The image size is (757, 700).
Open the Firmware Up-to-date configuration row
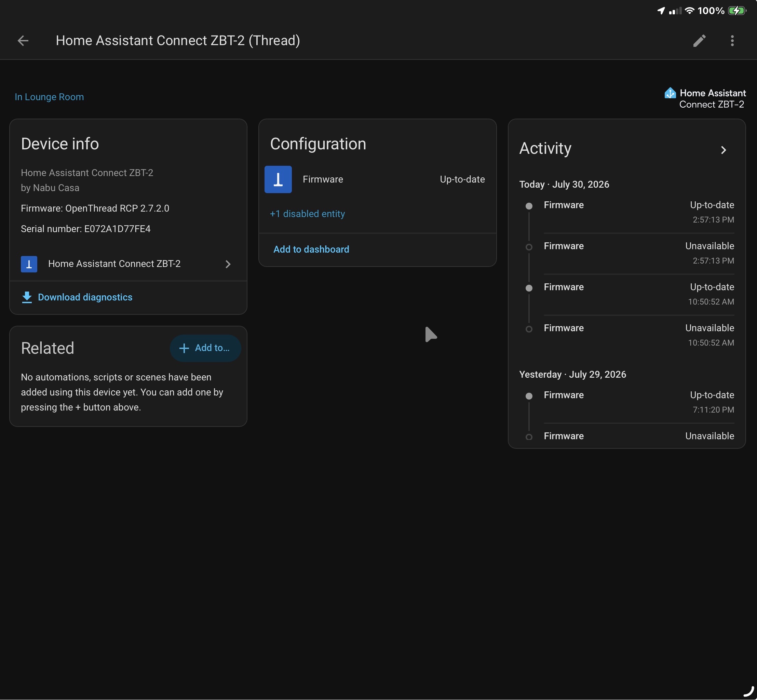(377, 179)
